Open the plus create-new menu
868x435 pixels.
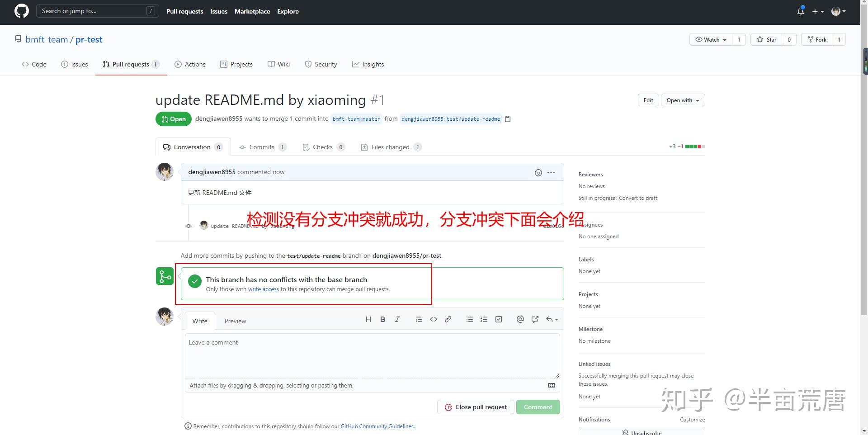[x=818, y=11]
